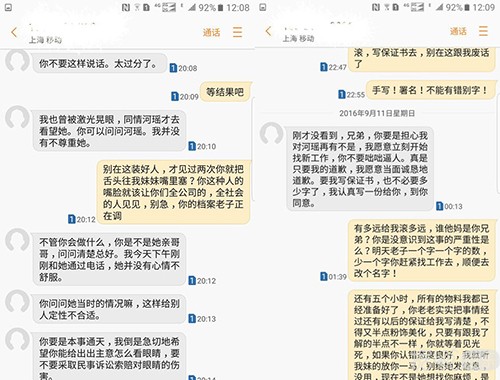Image resolution: width=500 pixels, height=380 pixels.
Task: Select the 你问问她当时的情况嘛 message bubble
Action: (109, 309)
